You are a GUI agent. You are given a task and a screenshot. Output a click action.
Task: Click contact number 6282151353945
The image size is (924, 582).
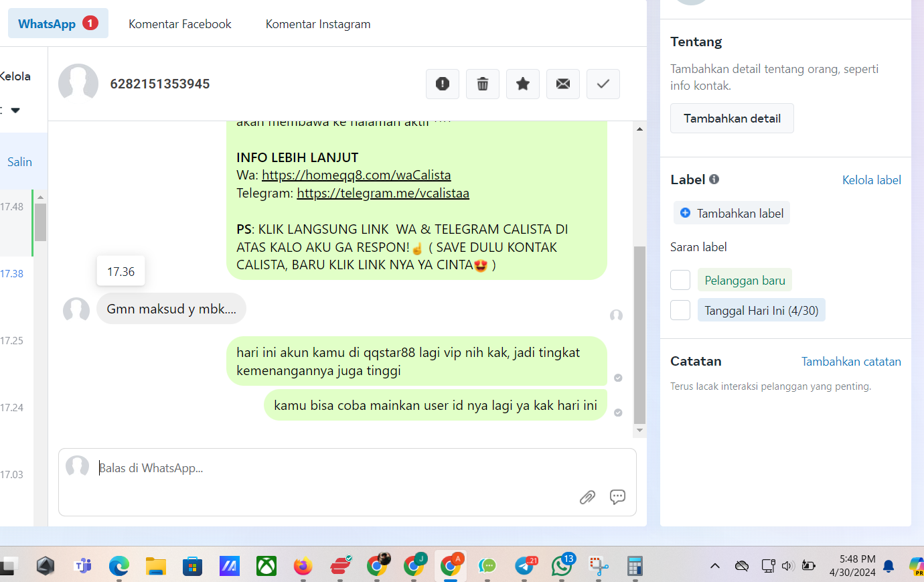160,84
